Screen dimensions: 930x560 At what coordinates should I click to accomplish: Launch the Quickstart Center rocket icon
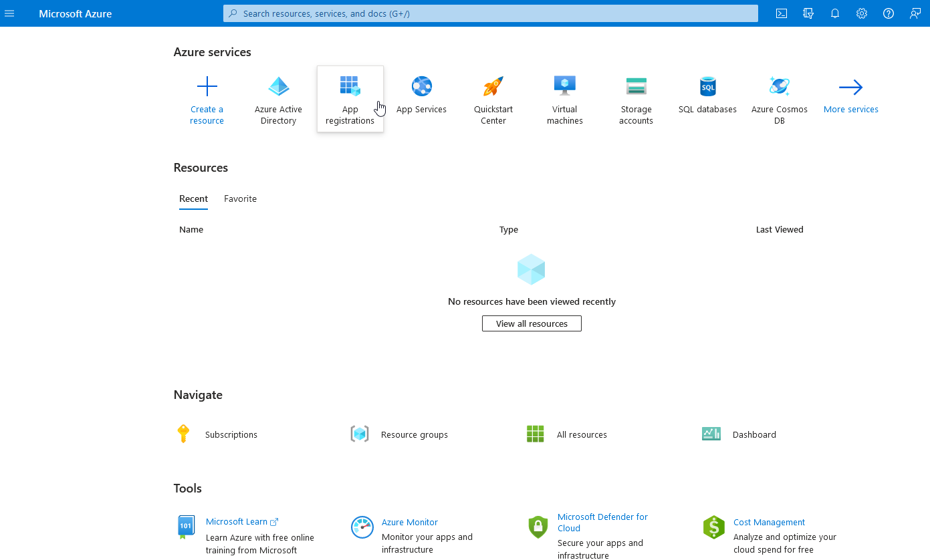[x=493, y=86]
